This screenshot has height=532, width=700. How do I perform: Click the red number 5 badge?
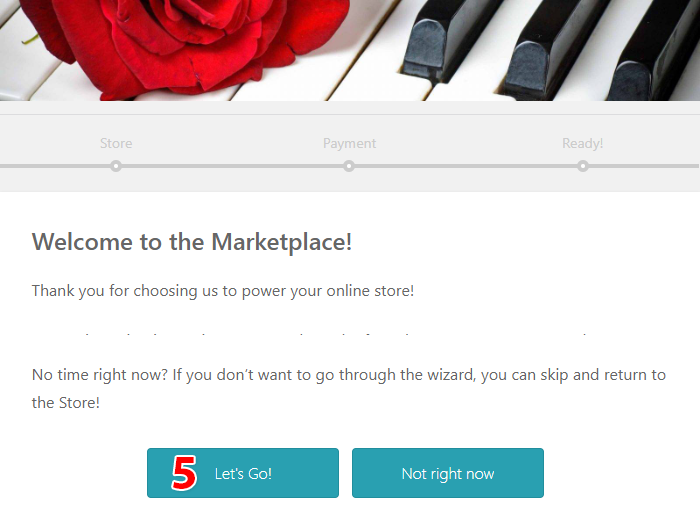184,474
